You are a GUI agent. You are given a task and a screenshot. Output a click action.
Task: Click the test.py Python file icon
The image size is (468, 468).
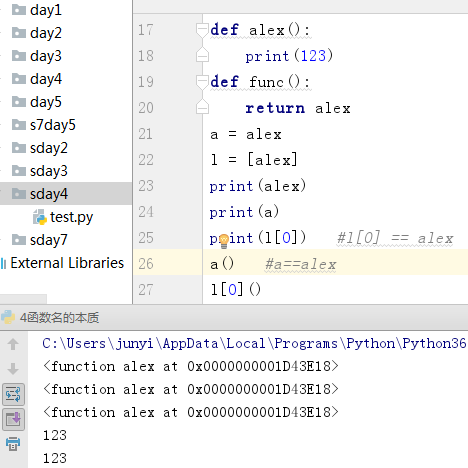[40, 217]
